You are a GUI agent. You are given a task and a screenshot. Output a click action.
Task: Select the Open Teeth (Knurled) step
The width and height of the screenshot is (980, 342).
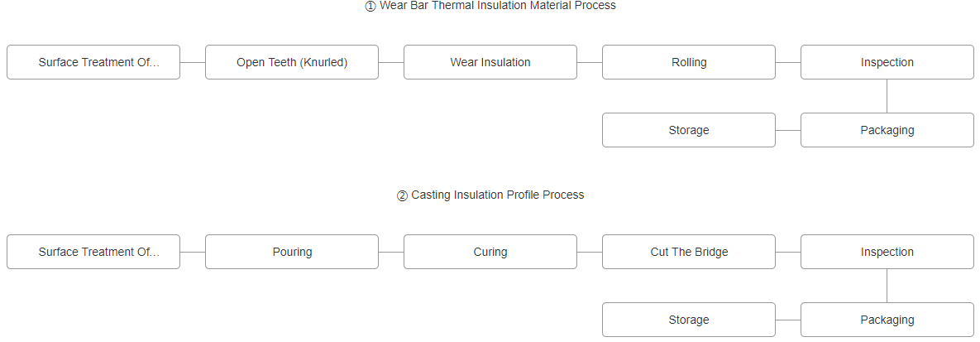pos(292,62)
